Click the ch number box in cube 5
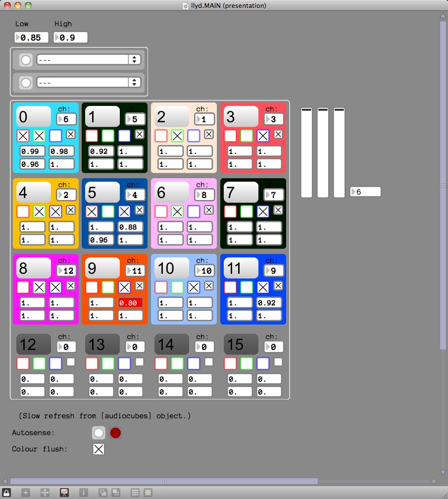Screen dimensions: 448x499 pos(135,195)
